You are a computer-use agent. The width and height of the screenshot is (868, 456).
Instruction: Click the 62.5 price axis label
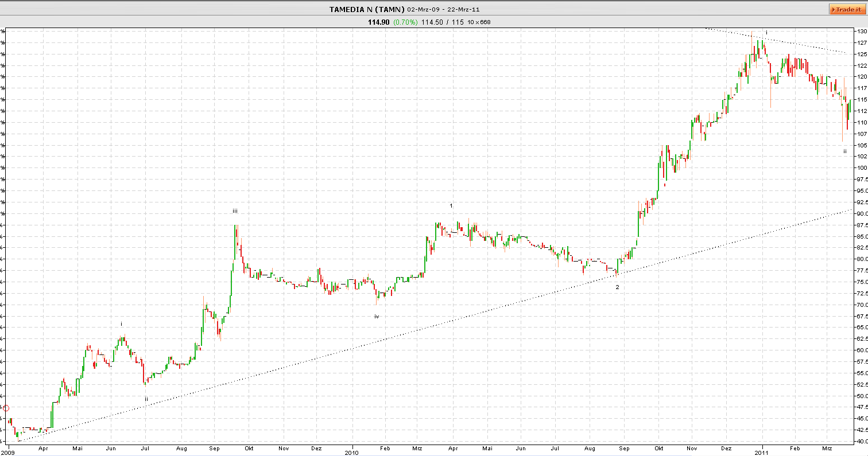click(862, 338)
